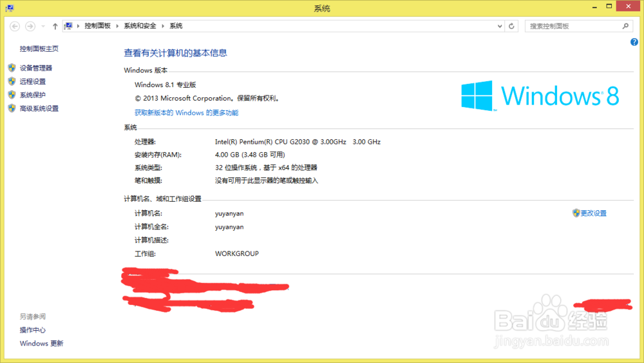Screen dimensions: 644x363
Task: Go back with the back arrow
Action: coord(15,26)
